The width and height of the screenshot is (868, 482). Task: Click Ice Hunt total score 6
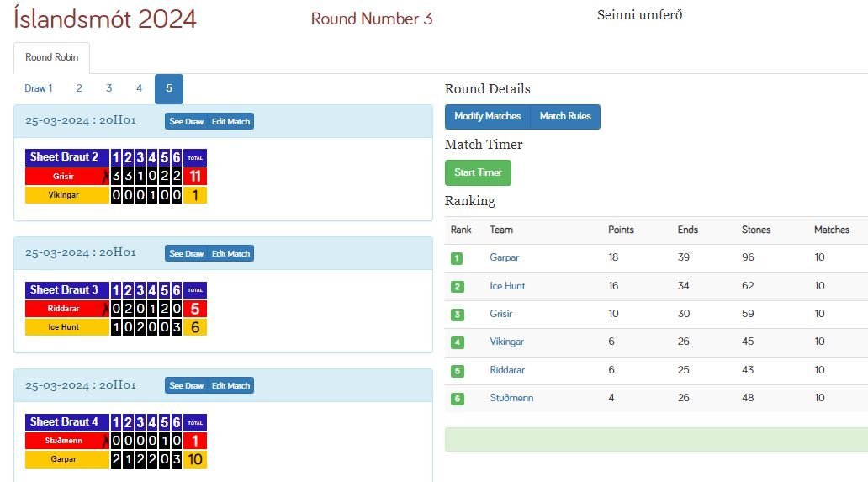click(195, 327)
